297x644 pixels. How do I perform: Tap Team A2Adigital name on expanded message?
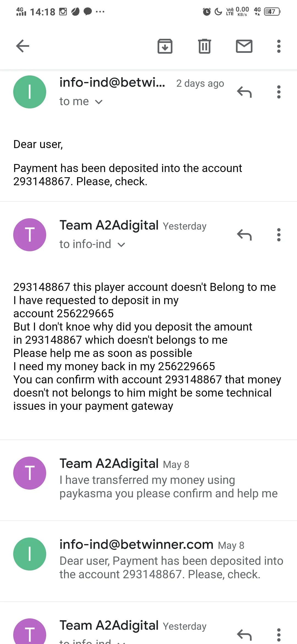109,225
